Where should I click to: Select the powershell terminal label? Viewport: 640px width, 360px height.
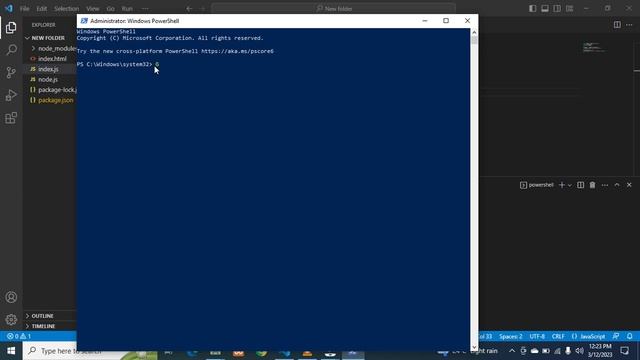[537, 185]
